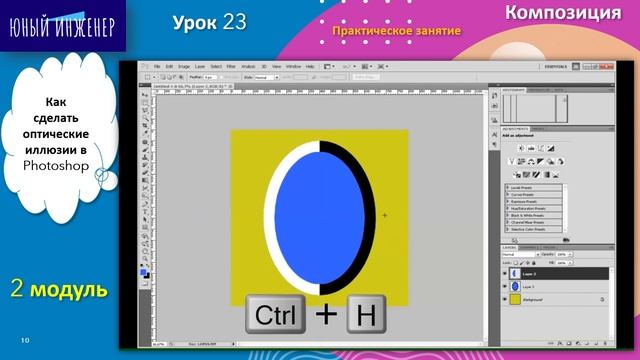Open the Image menu
Screen dimensions: 640x360
click(x=184, y=67)
